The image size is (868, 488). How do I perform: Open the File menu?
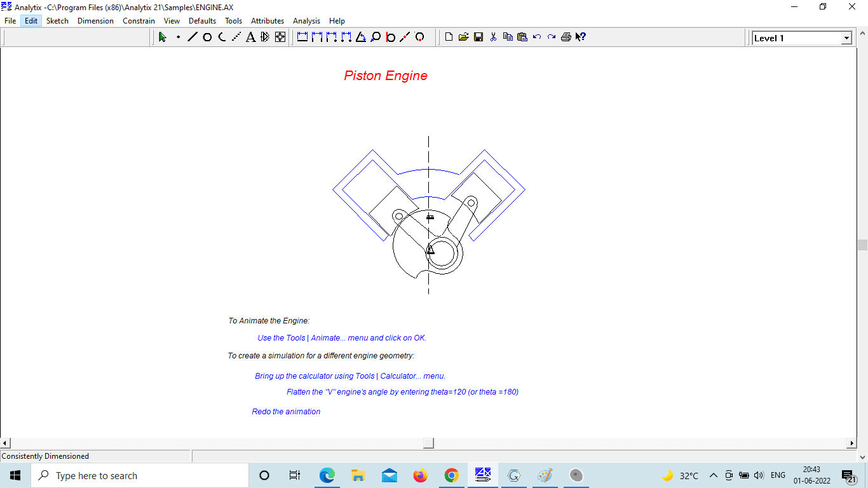(10, 21)
